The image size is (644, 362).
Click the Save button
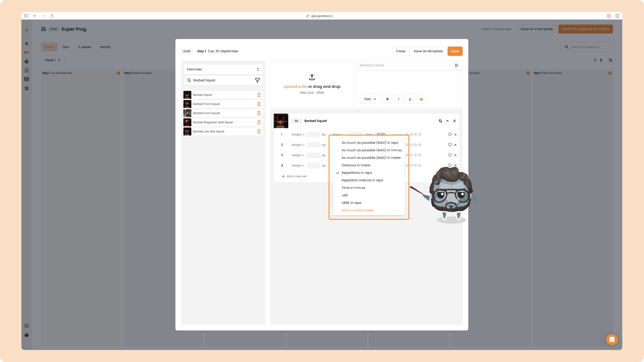[x=455, y=51]
